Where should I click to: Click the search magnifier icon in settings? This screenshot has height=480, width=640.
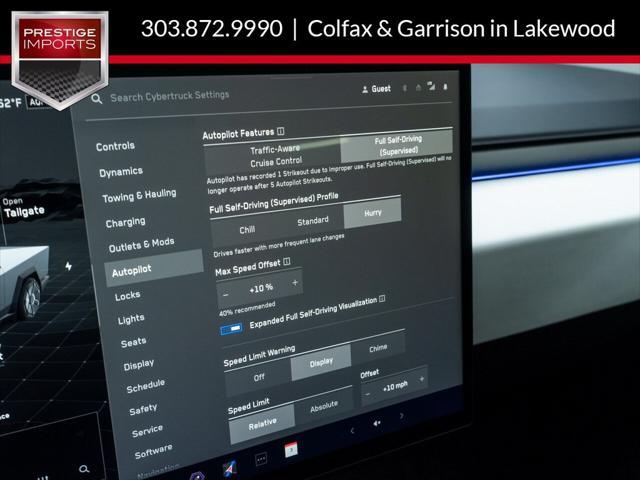click(96, 98)
